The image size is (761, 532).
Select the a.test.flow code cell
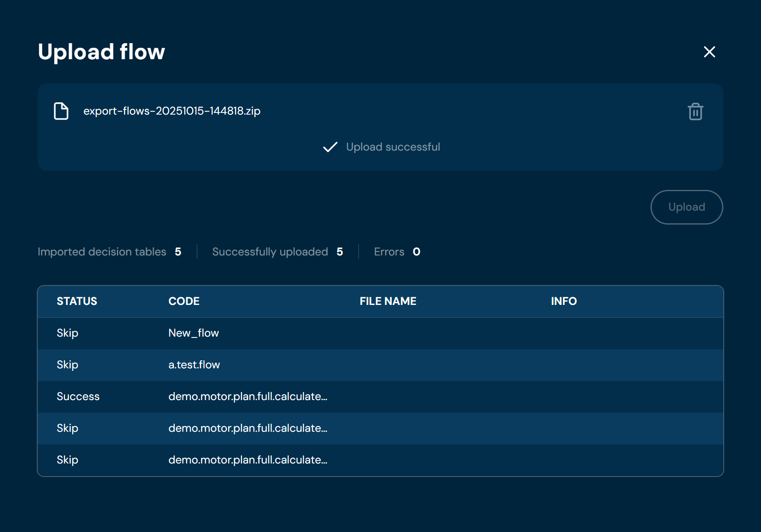coord(194,365)
